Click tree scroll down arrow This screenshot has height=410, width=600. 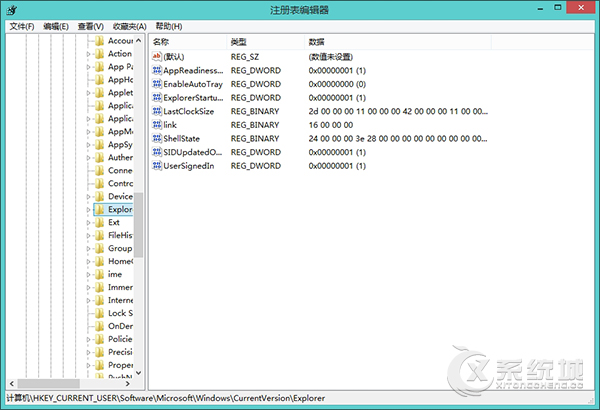[x=139, y=373]
